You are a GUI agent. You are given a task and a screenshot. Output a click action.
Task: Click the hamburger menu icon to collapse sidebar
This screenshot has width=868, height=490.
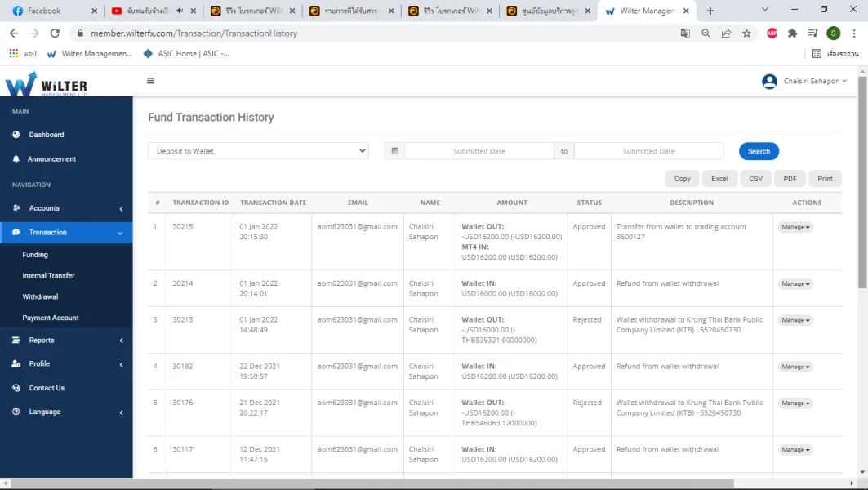[150, 81]
